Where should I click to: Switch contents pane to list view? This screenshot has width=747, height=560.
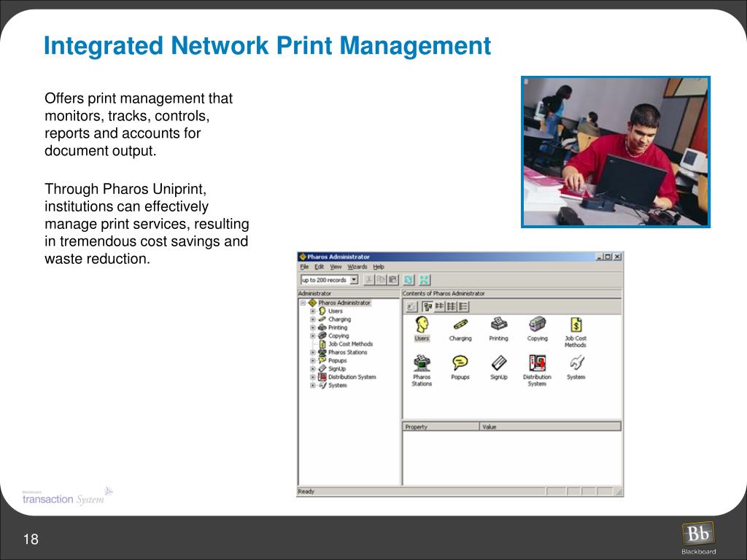point(451,307)
